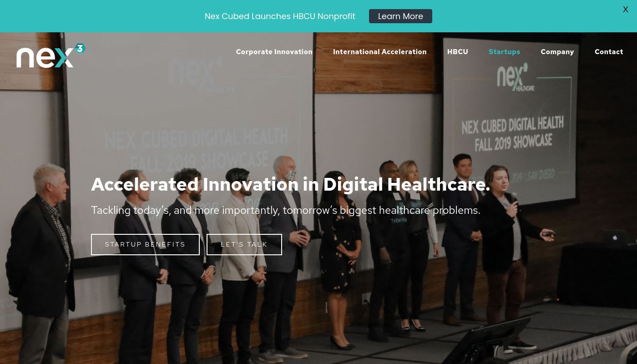Click the Learn More banner button
Screen dimensions: 637x364
[400, 16]
